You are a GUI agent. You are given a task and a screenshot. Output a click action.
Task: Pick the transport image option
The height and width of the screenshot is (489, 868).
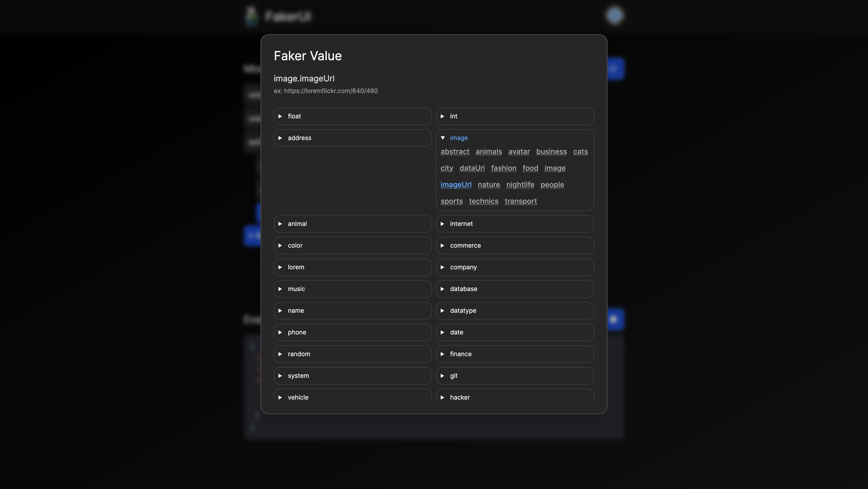click(521, 201)
